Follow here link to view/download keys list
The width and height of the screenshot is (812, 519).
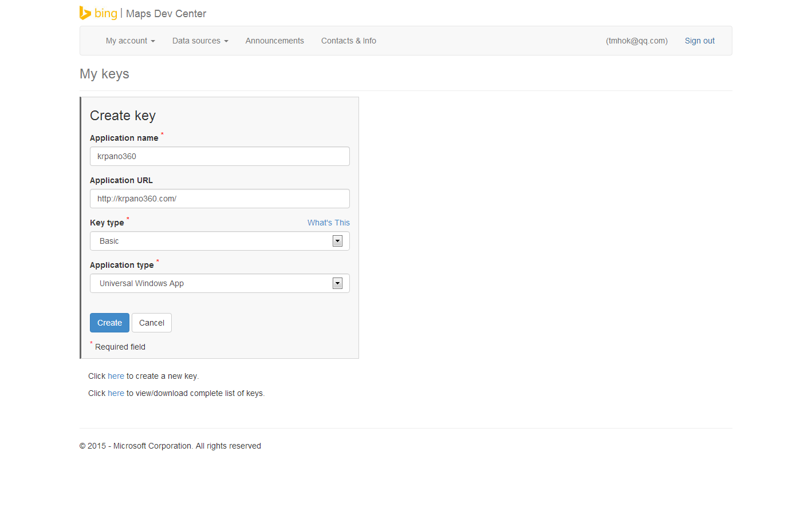[x=116, y=393]
